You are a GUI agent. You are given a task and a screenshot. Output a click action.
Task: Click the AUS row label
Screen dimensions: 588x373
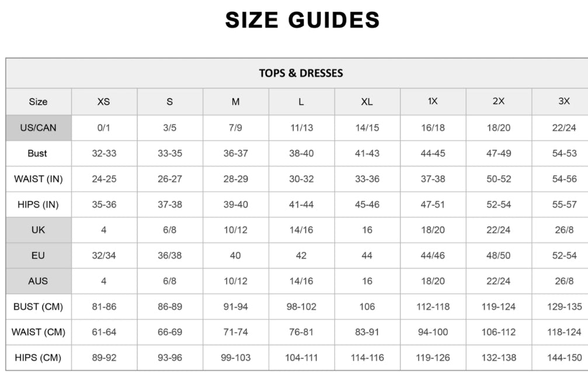[38, 281]
